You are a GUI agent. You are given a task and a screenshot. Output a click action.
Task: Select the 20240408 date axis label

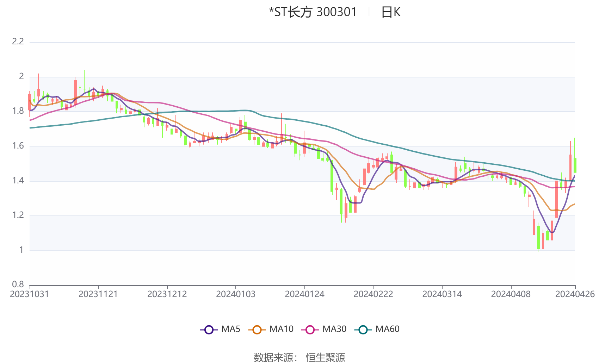(511, 294)
